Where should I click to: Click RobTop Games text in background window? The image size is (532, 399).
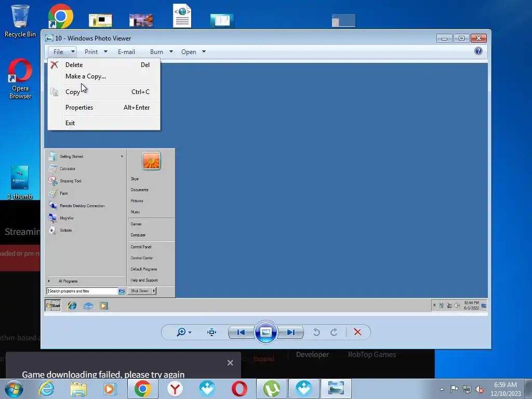click(372, 354)
